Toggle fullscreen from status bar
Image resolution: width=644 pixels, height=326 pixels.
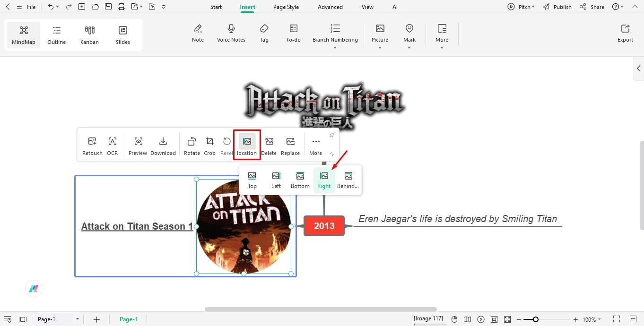(617, 319)
